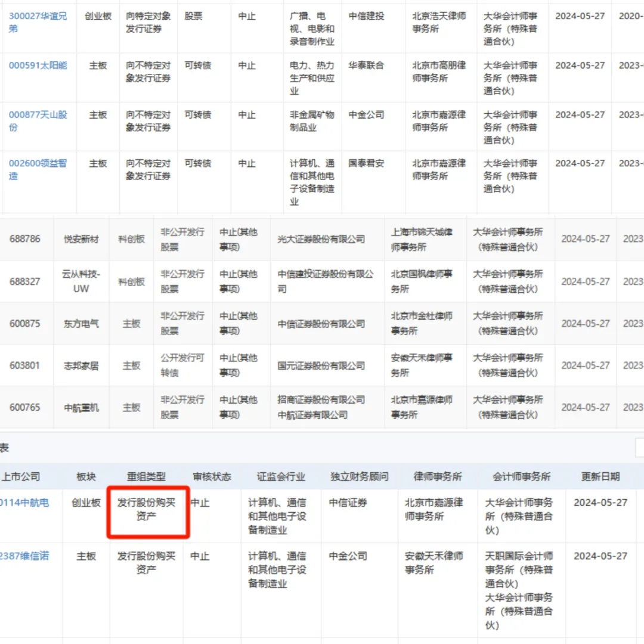Click the 志邦家居 company name cell
Image resolution: width=644 pixels, height=644 pixels.
tap(81, 366)
